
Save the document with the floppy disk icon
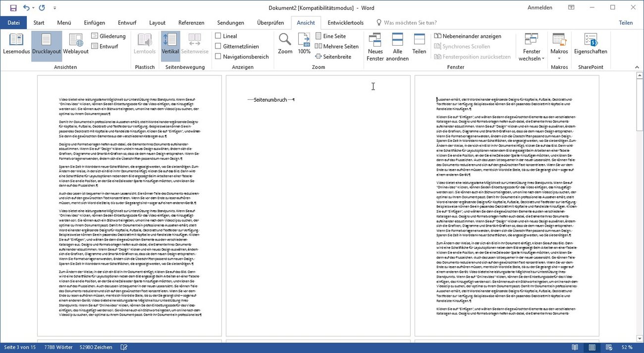(x=13, y=8)
